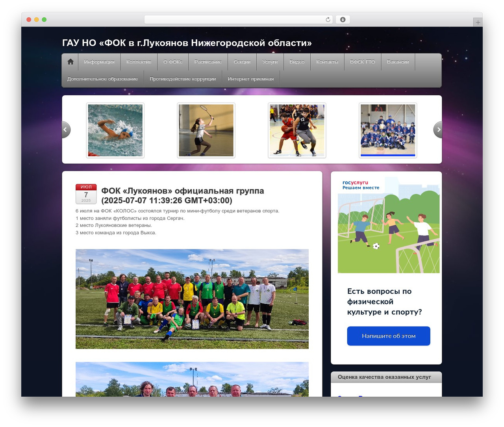Click the Есть вопросы по физической культуре text
The height and width of the screenshot is (427, 504).
coord(384,302)
